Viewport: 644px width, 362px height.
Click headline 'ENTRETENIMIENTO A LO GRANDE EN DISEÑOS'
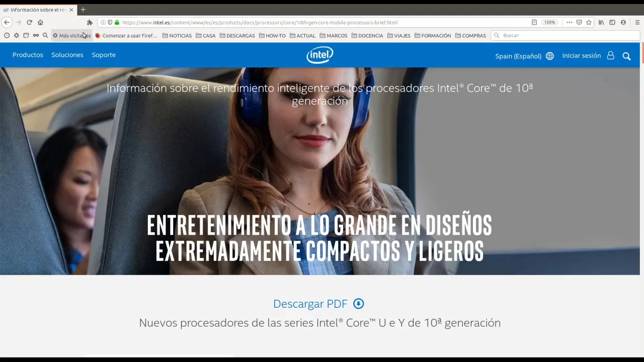(x=319, y=225)
